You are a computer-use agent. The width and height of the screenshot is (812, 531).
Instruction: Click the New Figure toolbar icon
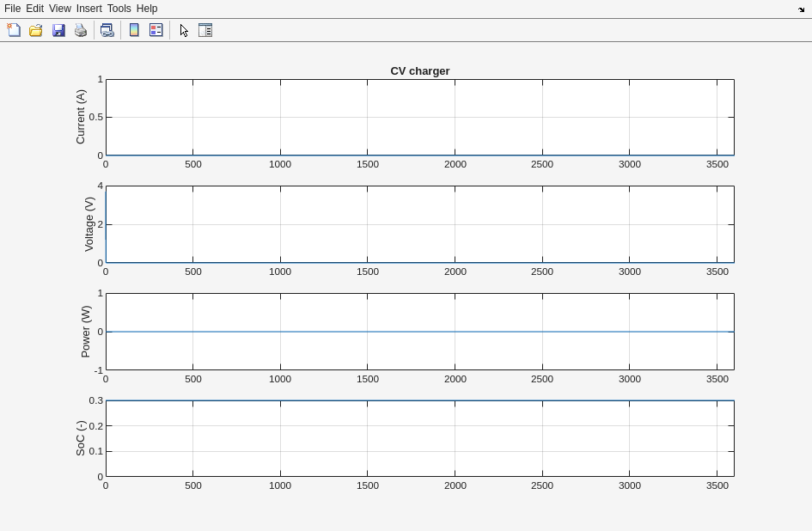(x=14, y=30)
